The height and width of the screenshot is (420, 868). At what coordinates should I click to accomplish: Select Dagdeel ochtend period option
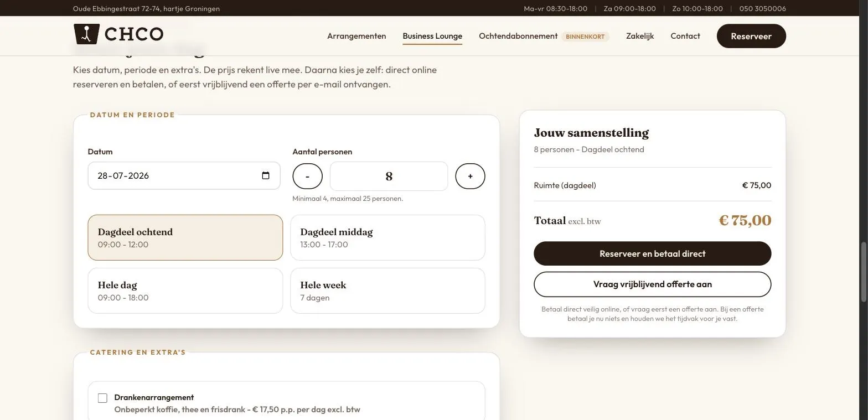click(185, 237)
